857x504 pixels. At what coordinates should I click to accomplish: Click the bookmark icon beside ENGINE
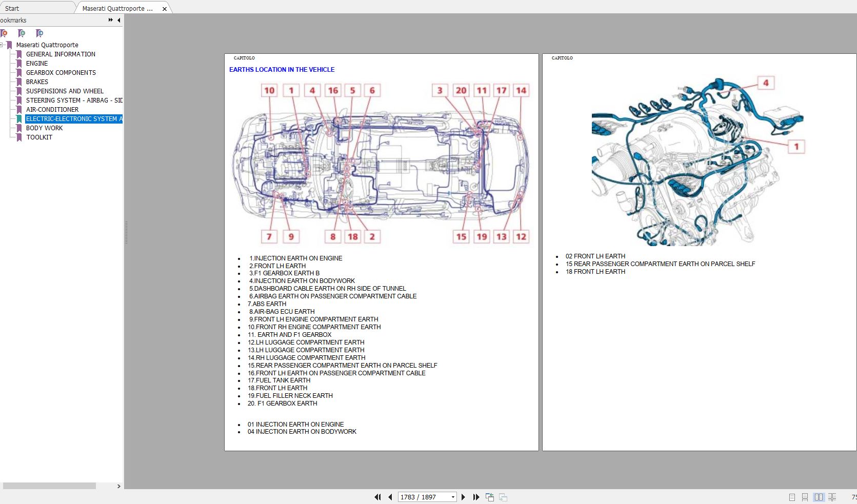(x=19, y=64)
